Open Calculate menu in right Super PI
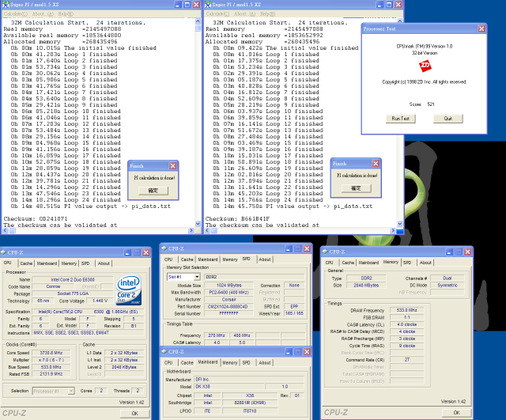The width and height of the screenshot is (506, 420). coord(217,14)
